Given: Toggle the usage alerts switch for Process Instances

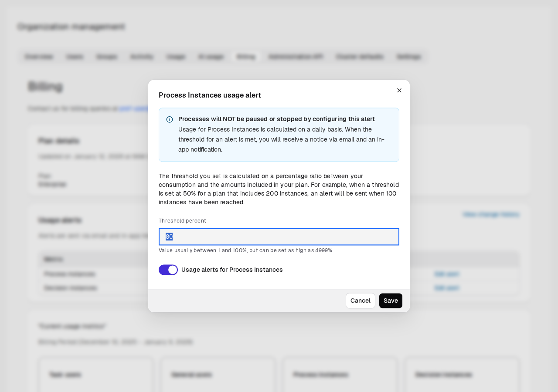Looking at the screenshot, I should point(168,270).
